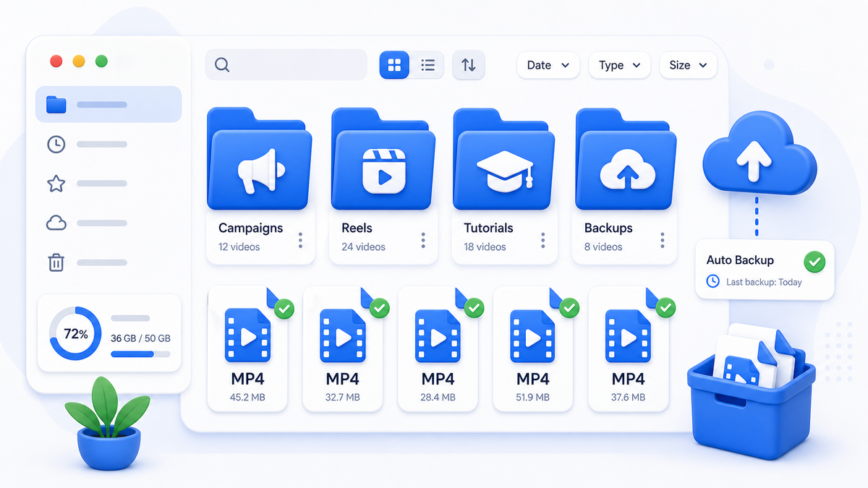Select the folder item in sidebar
Viewport: 868px width, 488px height.
pyautogui.click(x=109, y=104)
